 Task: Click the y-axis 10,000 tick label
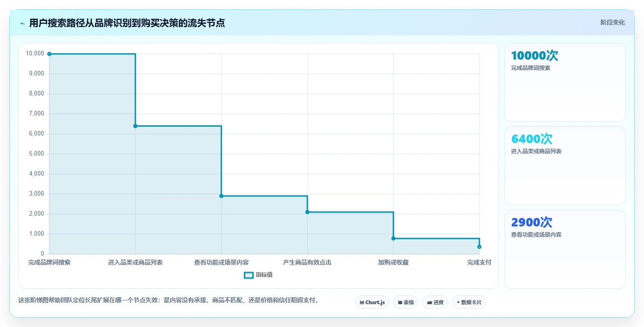[x=35, y=54]
